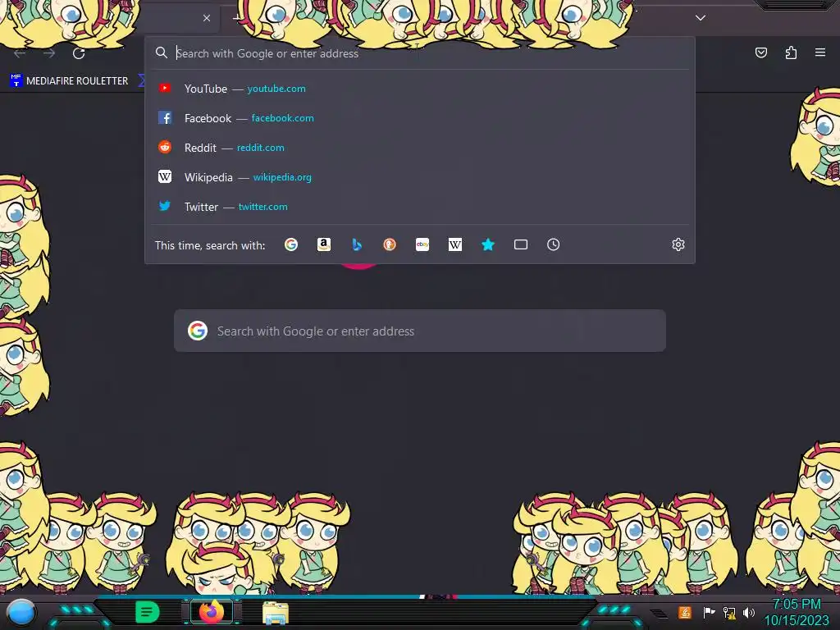Click the Forward navigation arrow
The width and height of the screenshot is (840, 630).
[x=49, y=53]
